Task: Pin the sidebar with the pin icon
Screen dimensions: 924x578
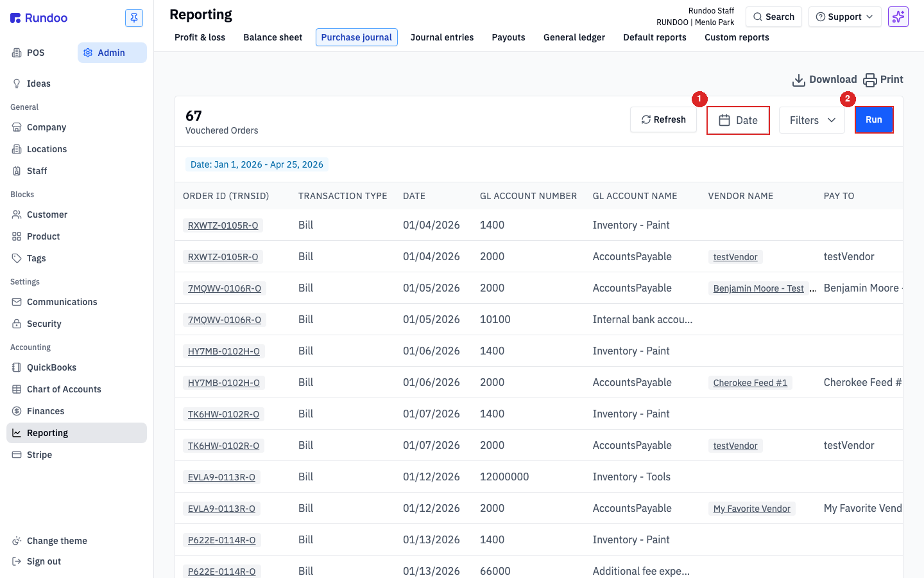Action: pyautogui.click(x=134, y=18)
